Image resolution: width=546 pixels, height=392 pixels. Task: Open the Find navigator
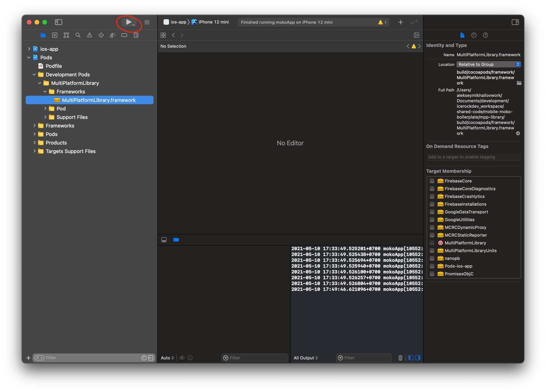(78, 35)
